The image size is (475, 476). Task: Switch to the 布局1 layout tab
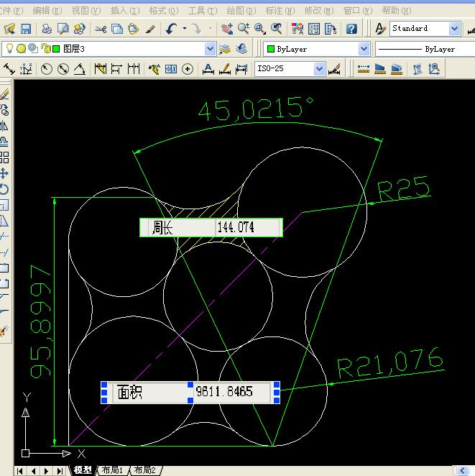112,470
